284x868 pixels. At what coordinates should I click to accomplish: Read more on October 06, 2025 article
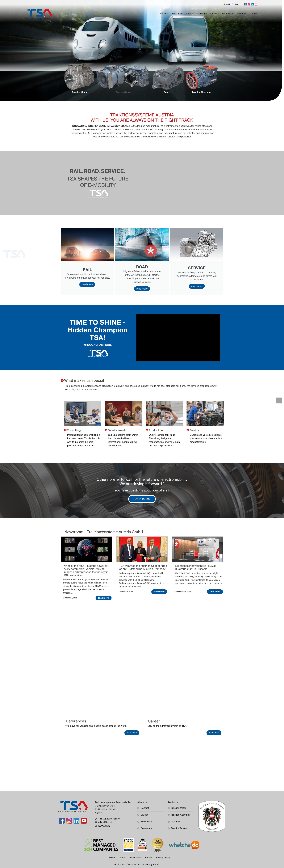coord(159,591)
